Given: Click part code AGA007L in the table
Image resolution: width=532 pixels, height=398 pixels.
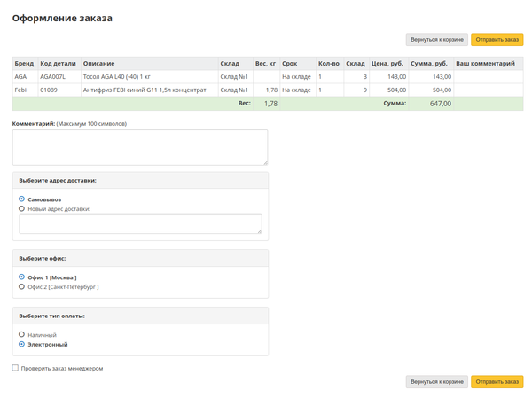Looking at the screenshot, I should [53, 77].
